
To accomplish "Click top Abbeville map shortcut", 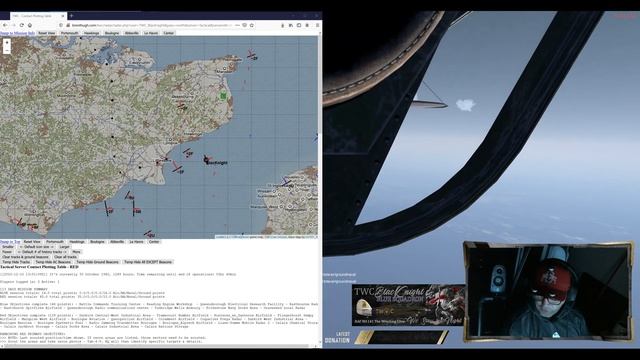I will 131,33.
